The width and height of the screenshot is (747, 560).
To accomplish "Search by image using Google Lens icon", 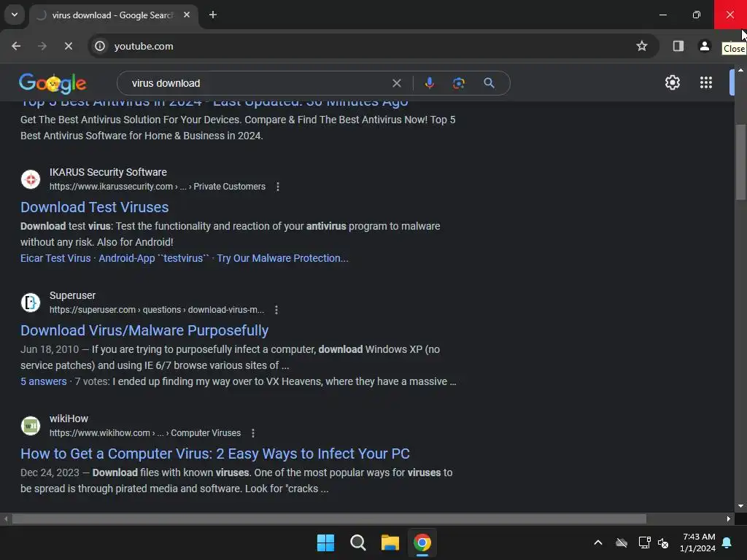I will [458, 83].
